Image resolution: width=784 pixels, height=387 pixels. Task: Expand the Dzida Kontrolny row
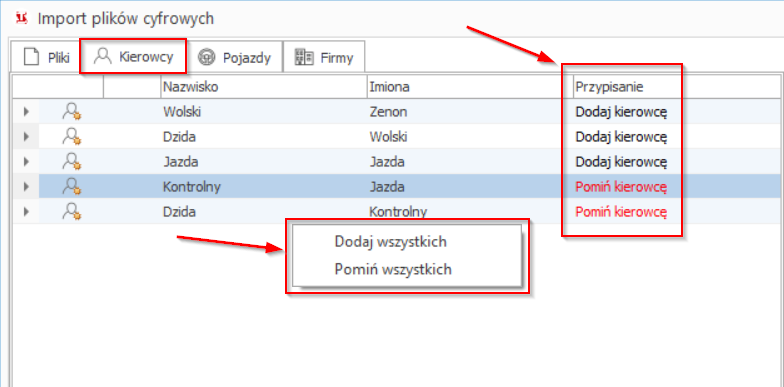coord(26,212)
